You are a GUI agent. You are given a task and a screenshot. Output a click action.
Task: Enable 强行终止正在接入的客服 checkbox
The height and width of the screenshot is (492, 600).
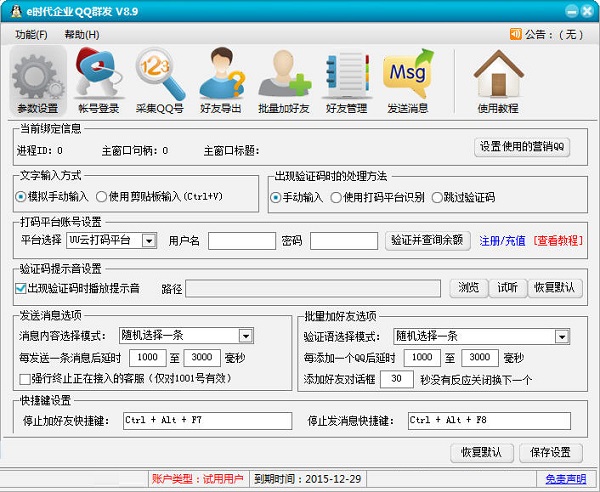coord(25,379)
